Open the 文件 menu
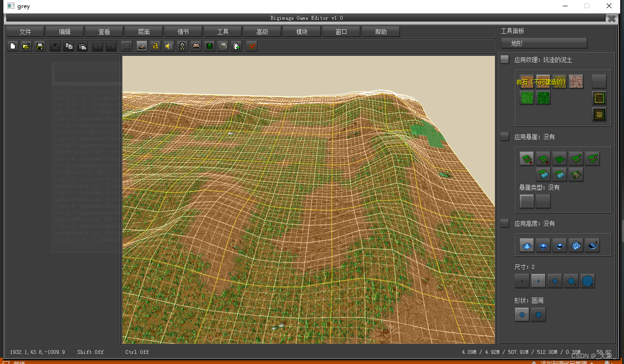The width and height of the screenshot is (624, 364). pos(25,32)
